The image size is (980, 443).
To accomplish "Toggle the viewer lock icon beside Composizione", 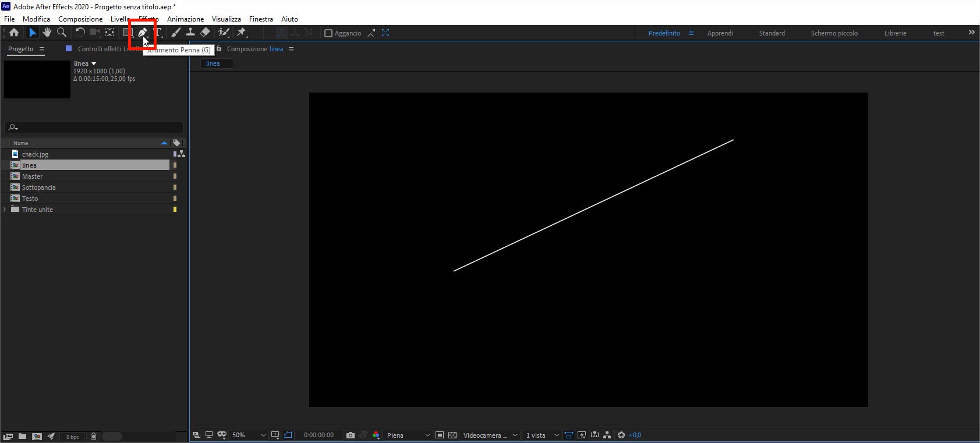I will click(219, 49).
